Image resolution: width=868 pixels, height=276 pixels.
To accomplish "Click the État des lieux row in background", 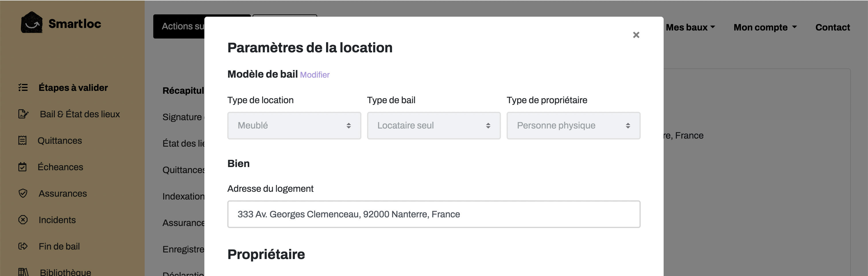I will (x=183, y=143).
